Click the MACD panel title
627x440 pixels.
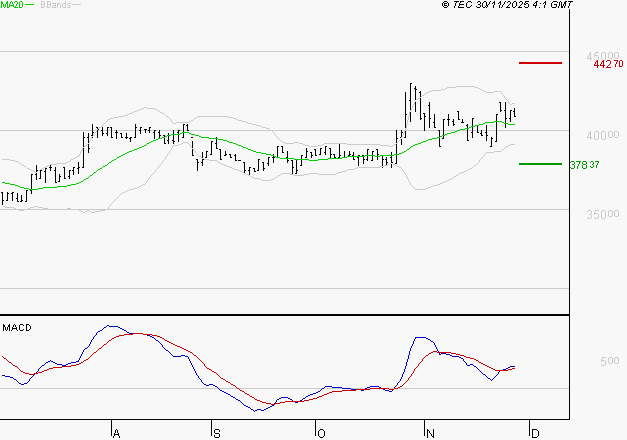tap(17, 328)
